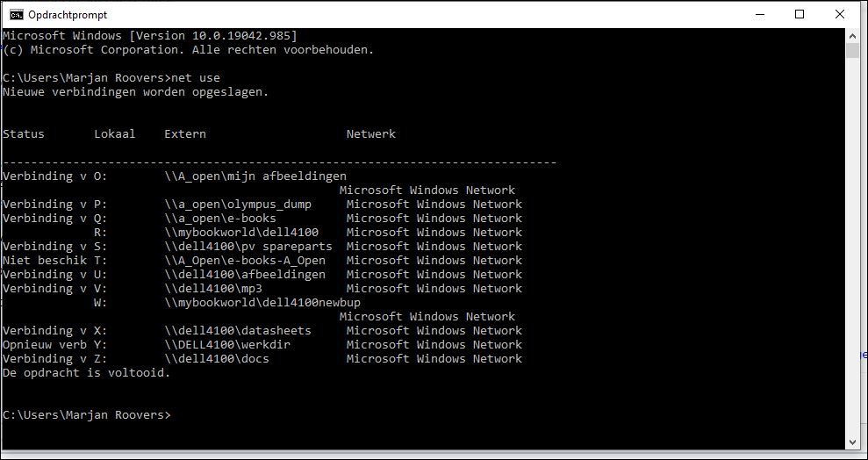Click the 'Niet beschik' status for T:
This screenshot has width=868, height=460.
pos(45,260)
